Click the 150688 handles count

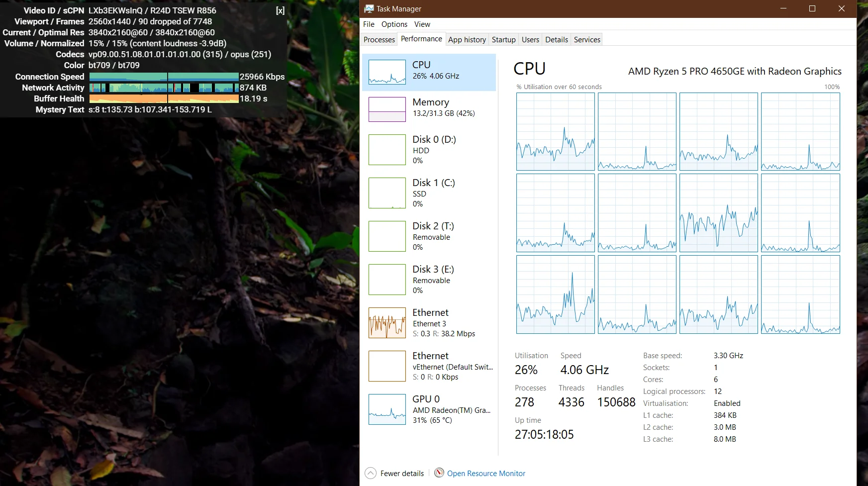tap(616, 402)
